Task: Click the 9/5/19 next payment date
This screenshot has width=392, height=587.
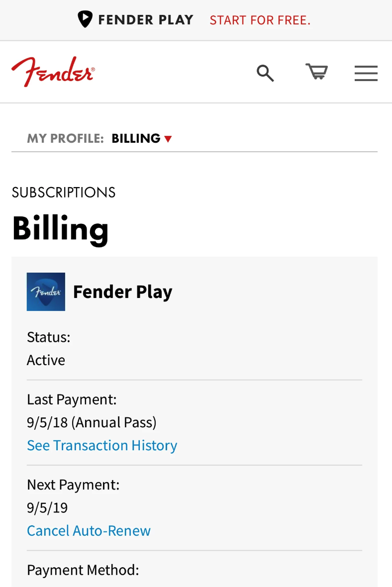Action: pos(47,508)
